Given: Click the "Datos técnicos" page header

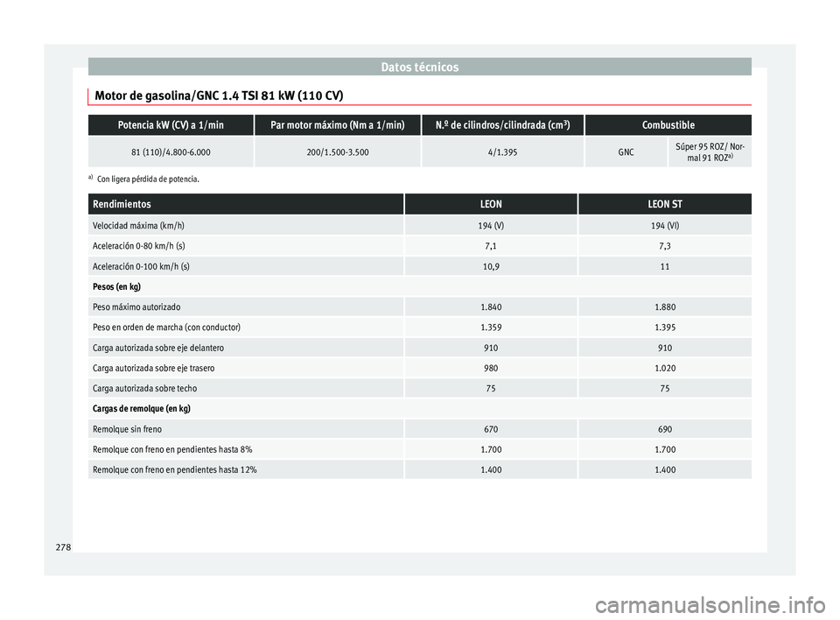Looking at the screenshot, I should (419, 67).
